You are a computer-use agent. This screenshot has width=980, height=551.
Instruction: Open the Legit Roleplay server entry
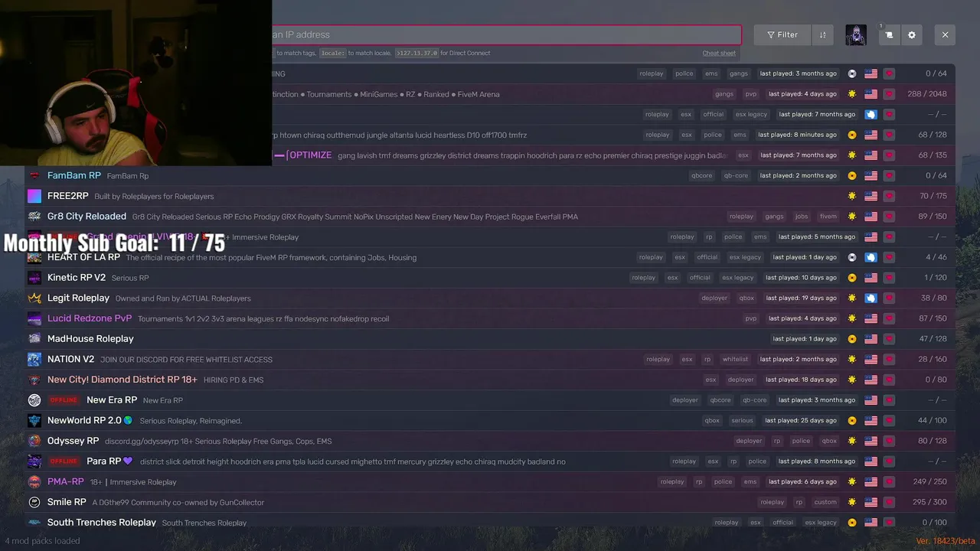[x=490, y=298]
